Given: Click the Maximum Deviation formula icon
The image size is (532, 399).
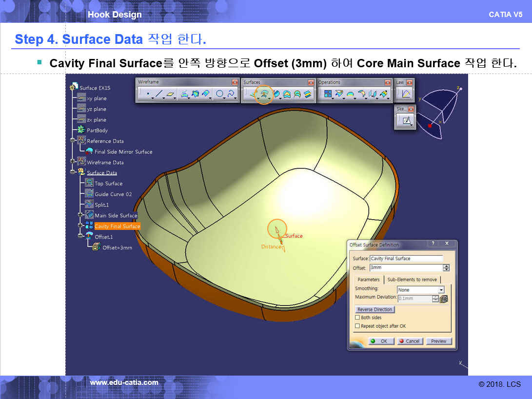Looking at the screenshot, I should click(444, 299).
